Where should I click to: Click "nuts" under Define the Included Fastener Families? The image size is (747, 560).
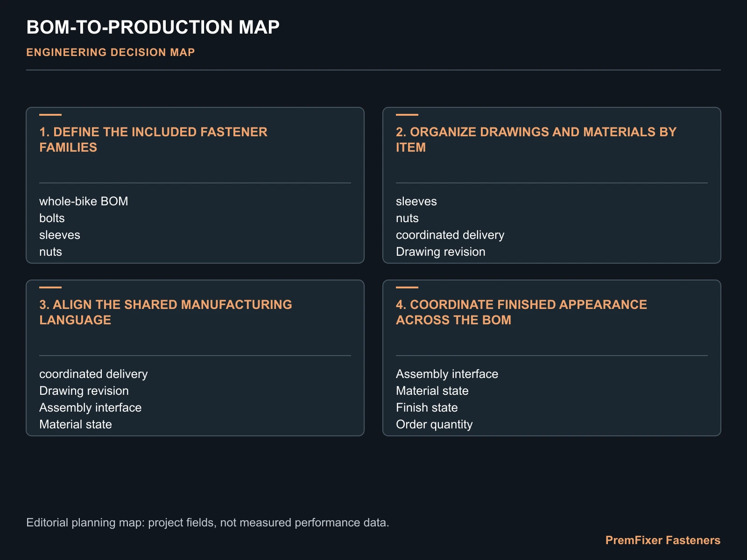click(50, 252)
